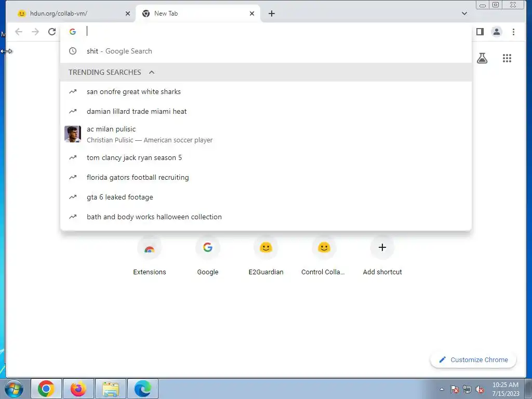The height and width of the screenshot is (399, 532).
Task: Switch to the hdun.org/collab-vm/ tab
Action: coord(71,14)
